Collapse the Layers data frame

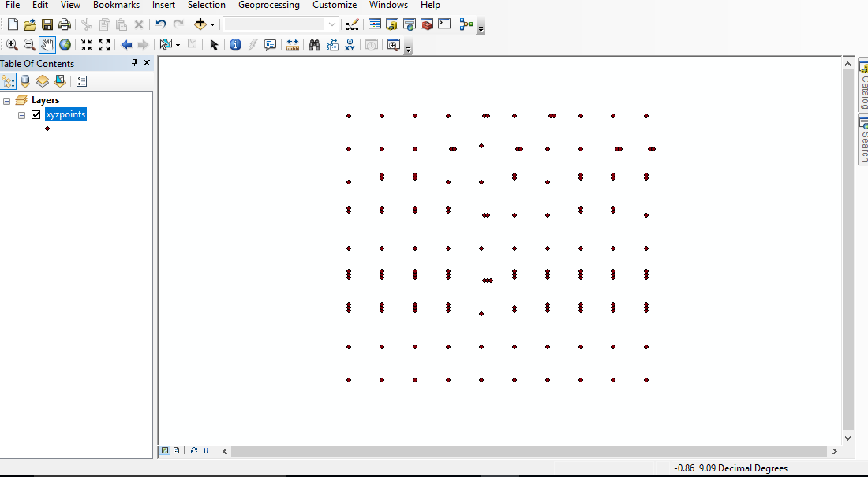click(x=6, y=101)
